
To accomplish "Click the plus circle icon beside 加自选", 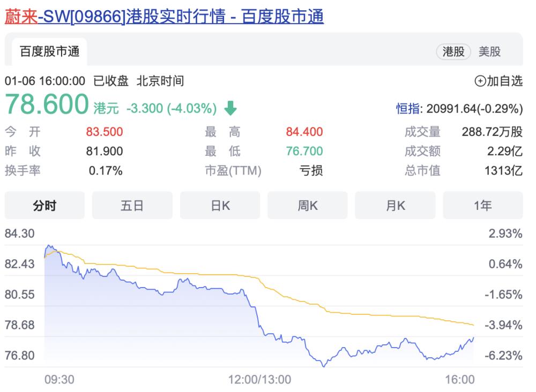I will click(x=480, y=81).
